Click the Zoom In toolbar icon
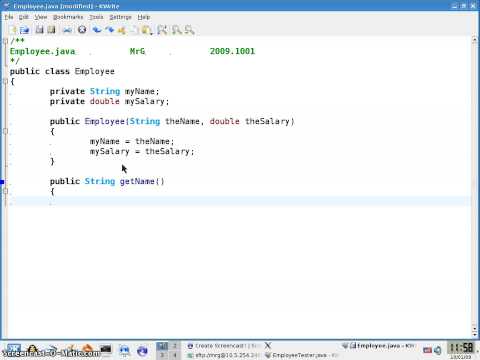 tap(177, 30)
